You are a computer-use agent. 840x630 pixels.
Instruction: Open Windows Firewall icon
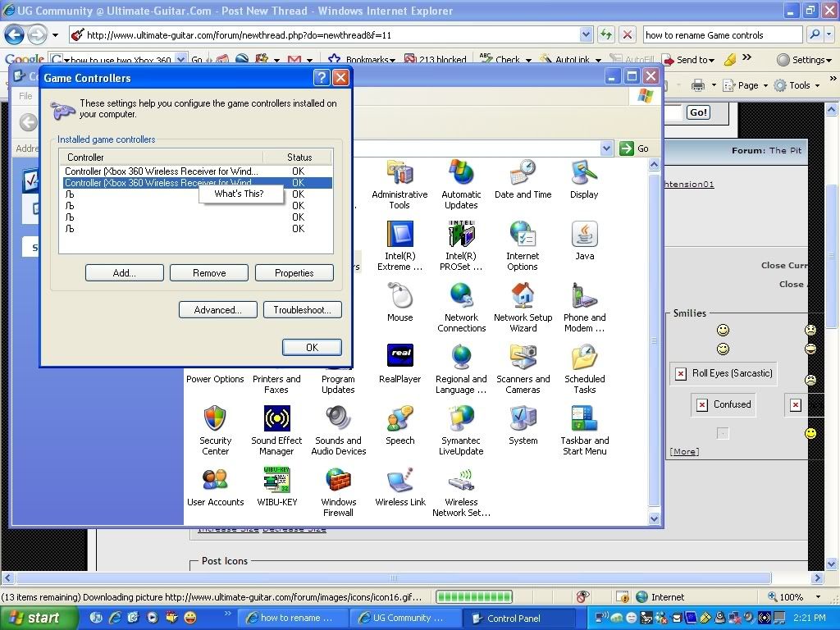pyautogui.click(x=339, y=492)
